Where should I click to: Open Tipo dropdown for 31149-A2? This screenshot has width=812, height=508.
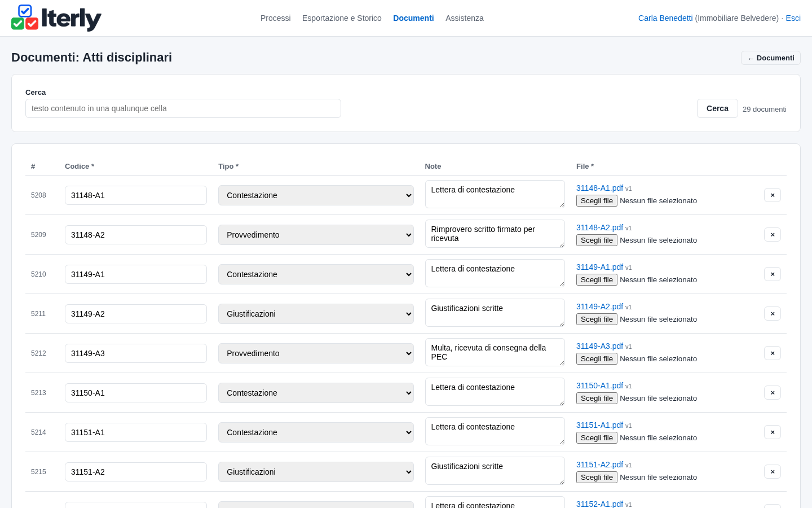pos(316,314)
